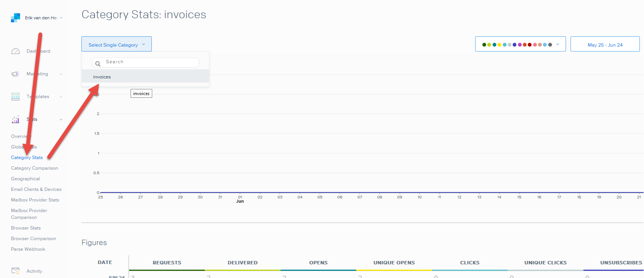Collapse the Stats menu chevron

(x=61, y=120)
